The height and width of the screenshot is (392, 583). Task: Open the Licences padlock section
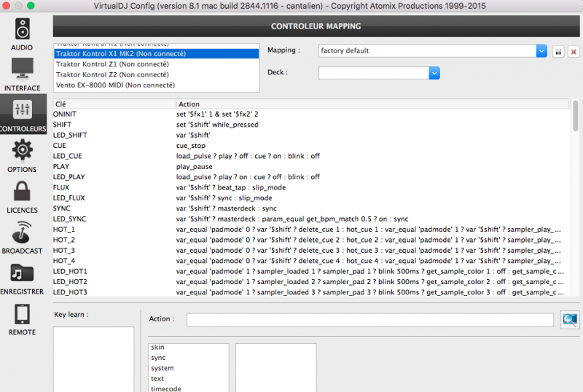click(x=22, y=197)
